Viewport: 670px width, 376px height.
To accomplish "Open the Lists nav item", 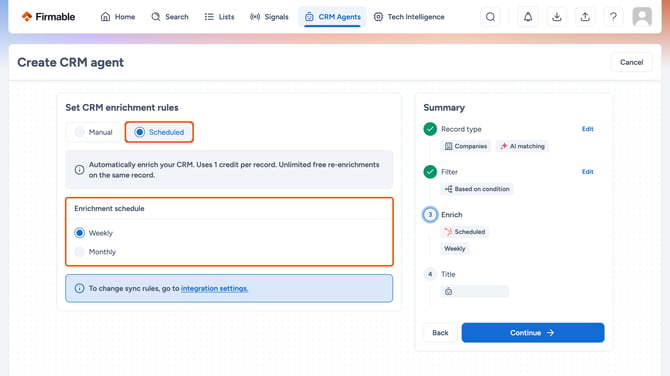I will tap(219, 17).
